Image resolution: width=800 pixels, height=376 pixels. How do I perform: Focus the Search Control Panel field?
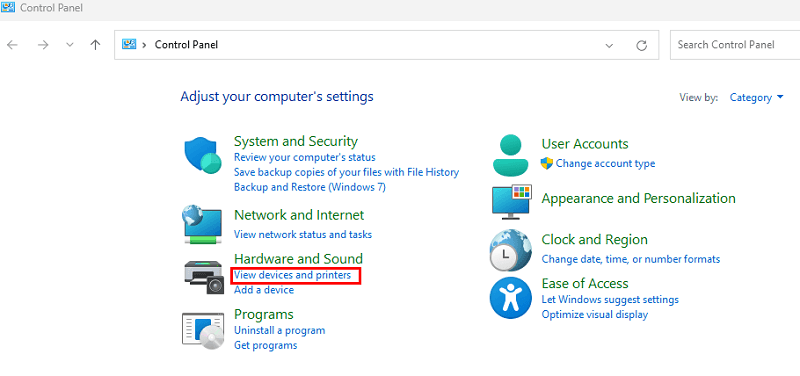tap(735, 45)
